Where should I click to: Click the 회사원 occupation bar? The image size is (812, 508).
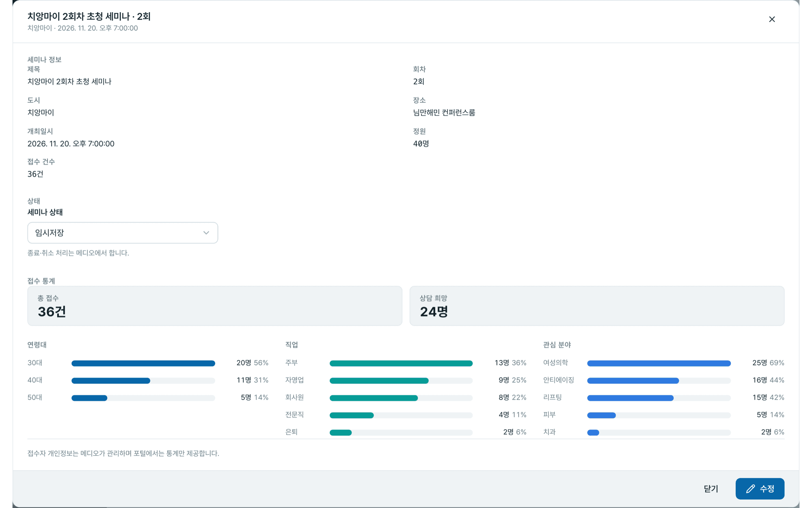(x=401, y=398)
